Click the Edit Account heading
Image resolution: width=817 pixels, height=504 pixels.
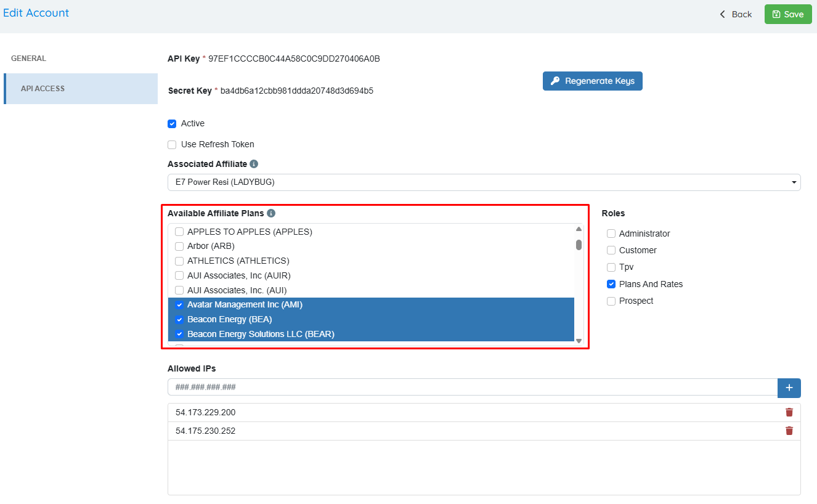(36, 13)
